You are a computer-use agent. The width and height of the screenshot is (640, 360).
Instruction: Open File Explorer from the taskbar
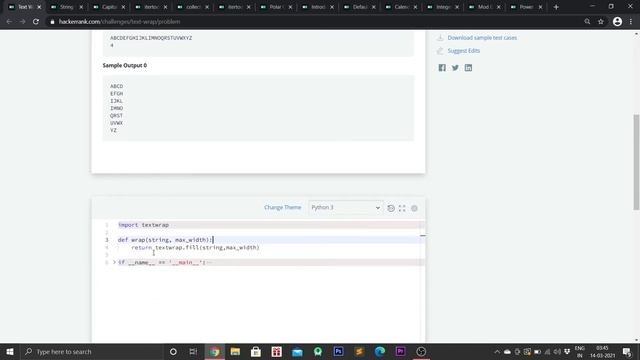click(235, 351)
